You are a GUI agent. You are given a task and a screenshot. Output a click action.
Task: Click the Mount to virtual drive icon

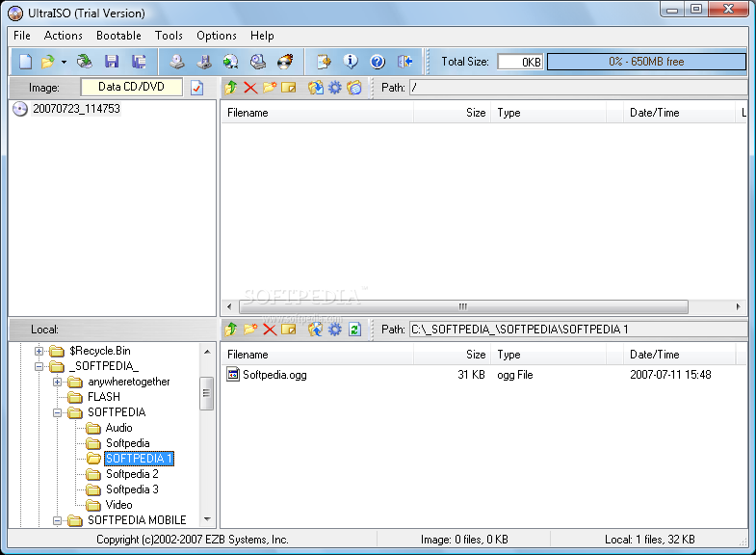point(258,62)
